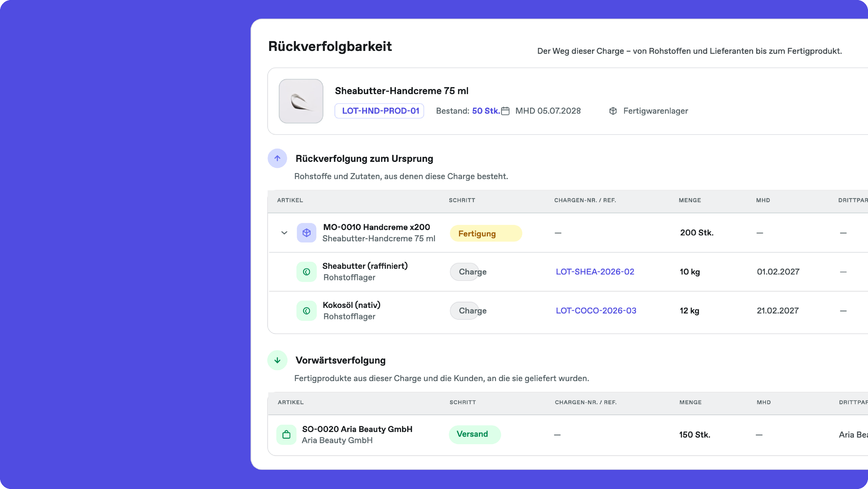
Task: Click the Rückverfolgbarkeit page heading
Action: 330,47
